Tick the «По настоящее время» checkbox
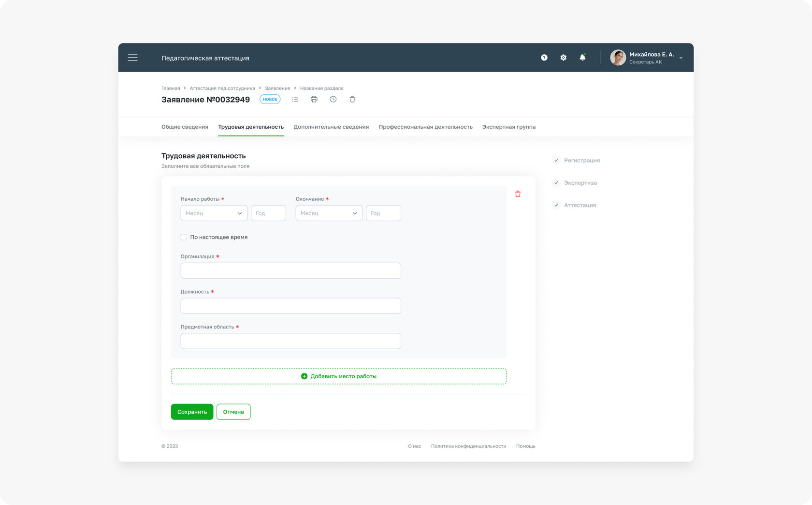The height and width of the screenshot is (505, 812). (x=184, y=237)
